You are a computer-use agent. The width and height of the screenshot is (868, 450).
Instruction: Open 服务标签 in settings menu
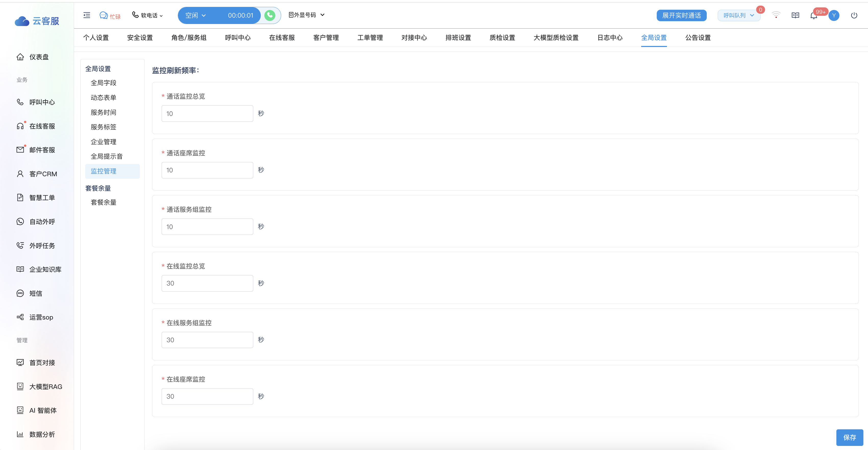[x=103, y=127]
